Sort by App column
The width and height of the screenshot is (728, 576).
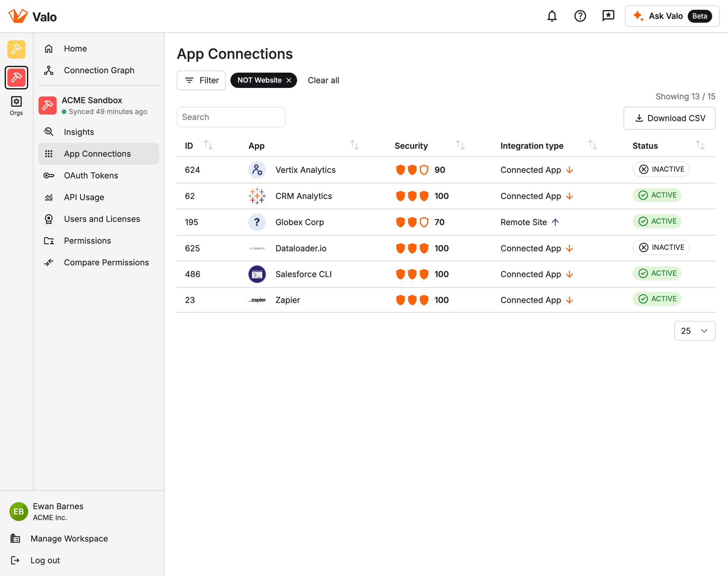(354, 145)
